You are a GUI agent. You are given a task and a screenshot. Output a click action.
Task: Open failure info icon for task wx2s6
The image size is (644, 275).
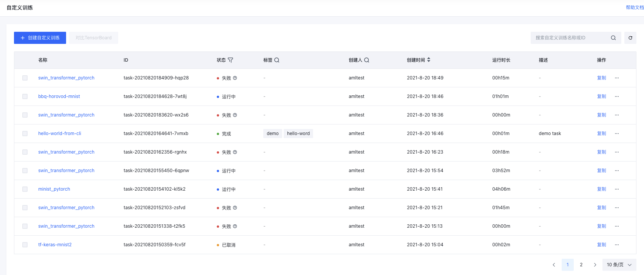click(235, 115)
